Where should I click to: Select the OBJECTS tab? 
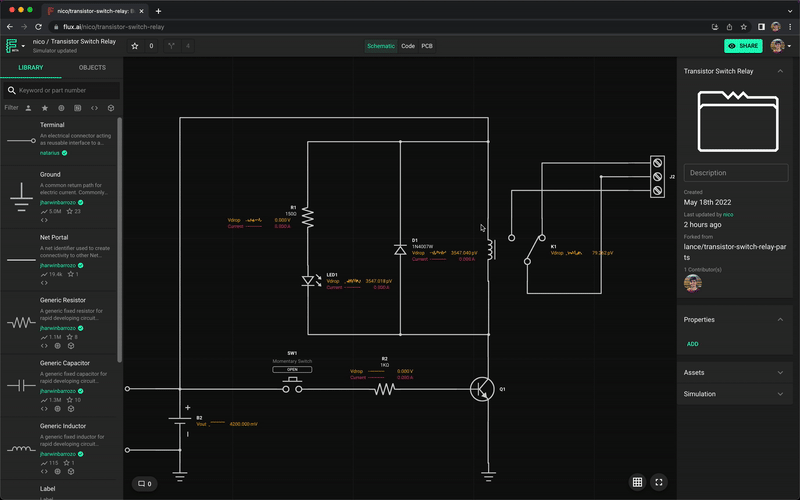tap(92, 67)
